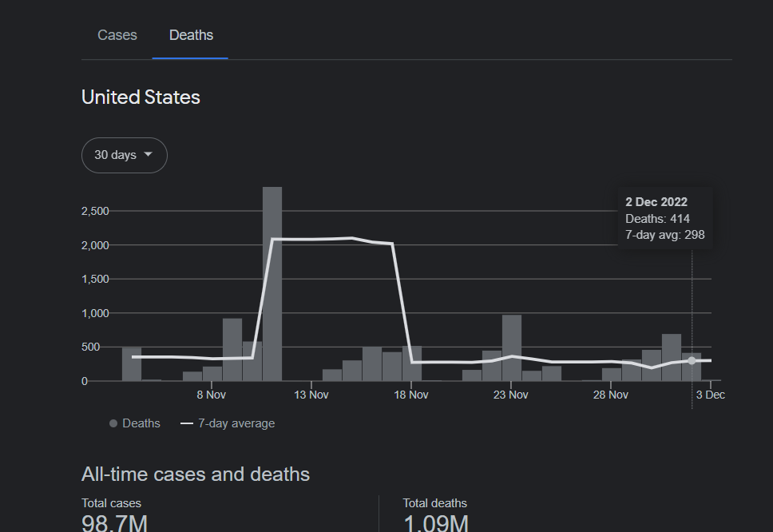This screenshot has width=773, height=532.
Task: Click the 98.7M total cases figure
Action: pyautogui.click(x=114, y=522)
